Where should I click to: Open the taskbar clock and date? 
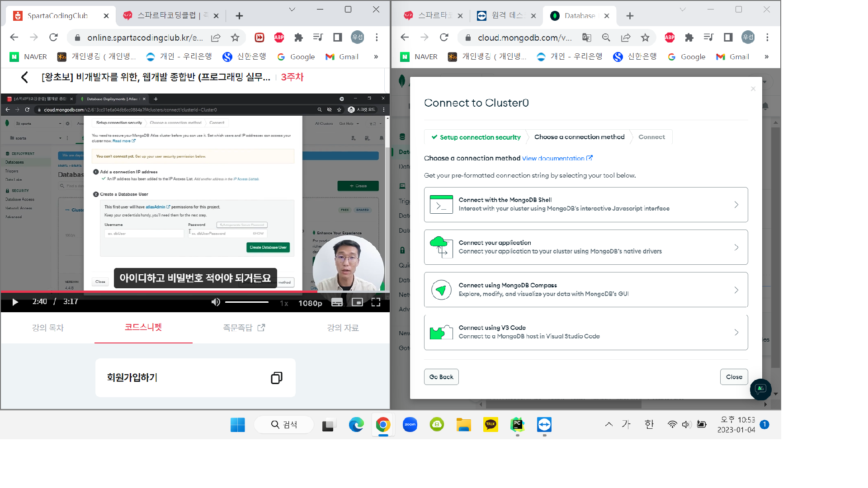click(736, 425)
